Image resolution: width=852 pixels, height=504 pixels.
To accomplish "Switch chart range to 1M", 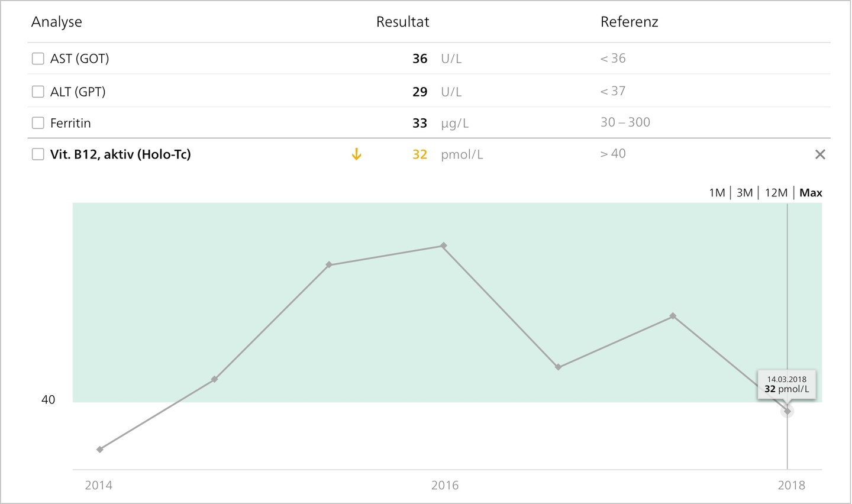I will pos(717,193).
